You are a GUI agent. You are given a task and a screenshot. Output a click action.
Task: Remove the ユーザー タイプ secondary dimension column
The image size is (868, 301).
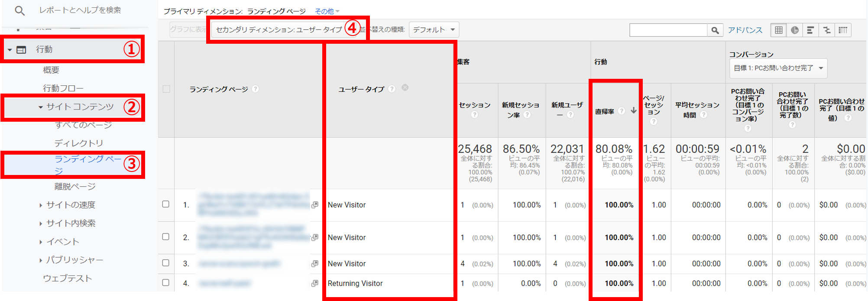pos(405,87)
